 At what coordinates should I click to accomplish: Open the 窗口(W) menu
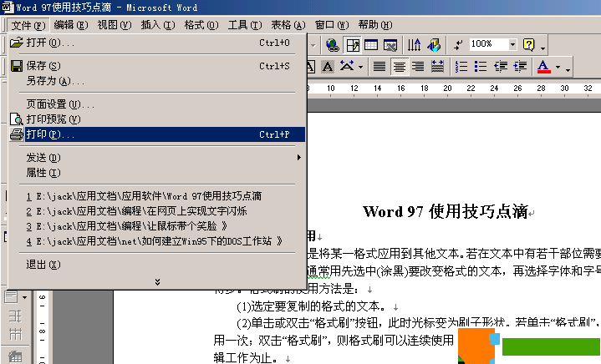point(332,25)
